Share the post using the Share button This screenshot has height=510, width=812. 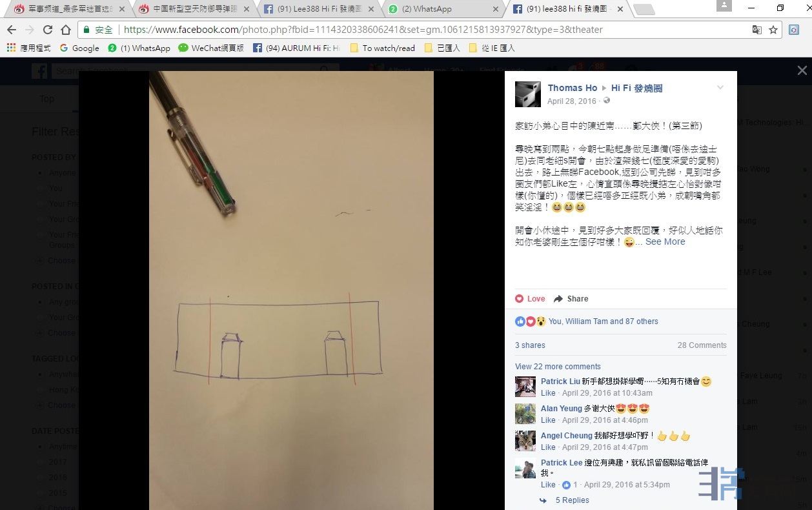click(571, 299)
